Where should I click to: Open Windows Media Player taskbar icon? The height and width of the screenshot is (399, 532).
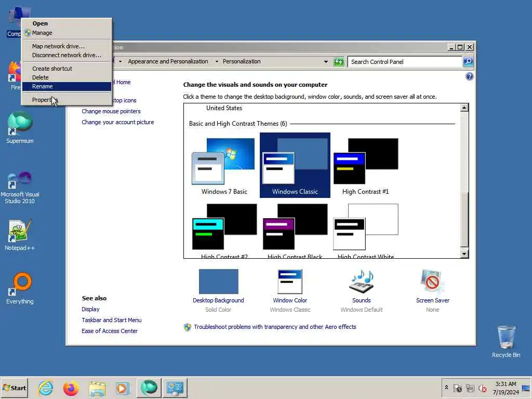tap(123, 388)
